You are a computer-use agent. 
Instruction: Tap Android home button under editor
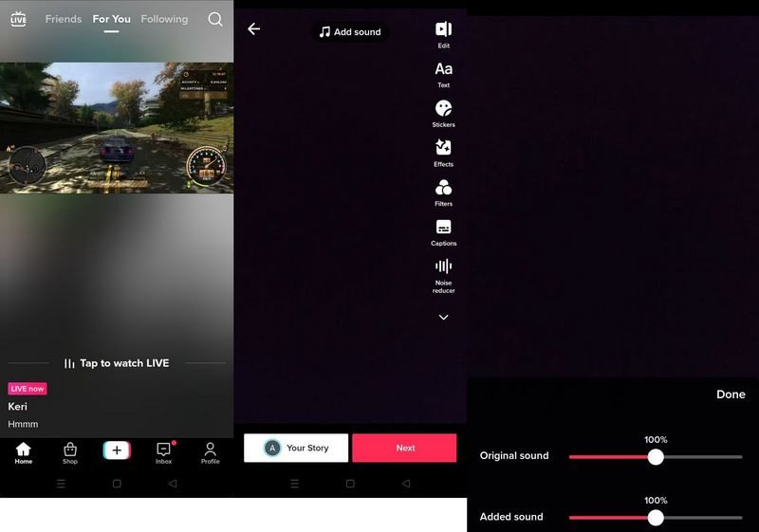(x=350, y=484)
